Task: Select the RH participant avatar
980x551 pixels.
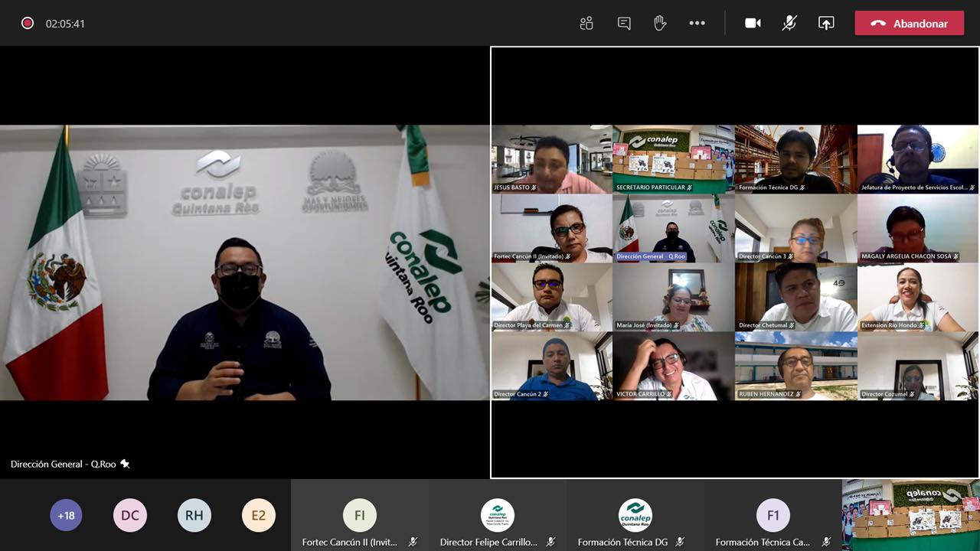Action: (x=194, y=515)
